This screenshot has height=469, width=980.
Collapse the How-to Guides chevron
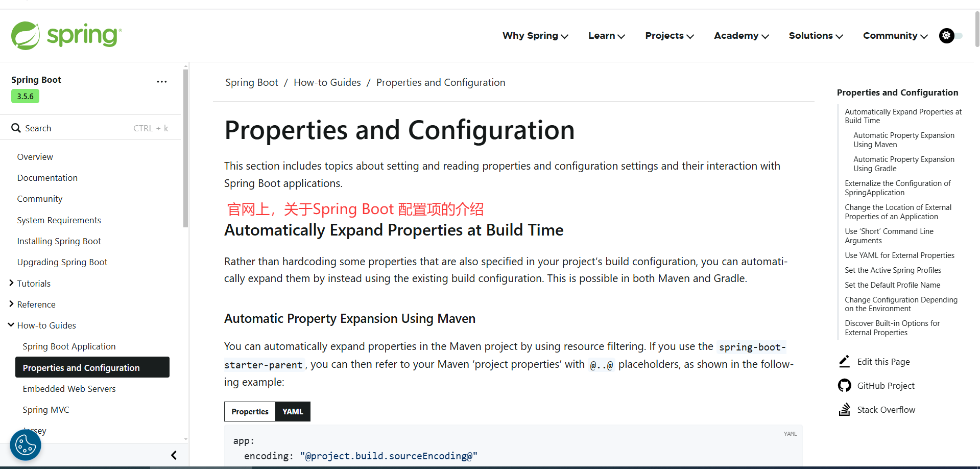(11, 325)
